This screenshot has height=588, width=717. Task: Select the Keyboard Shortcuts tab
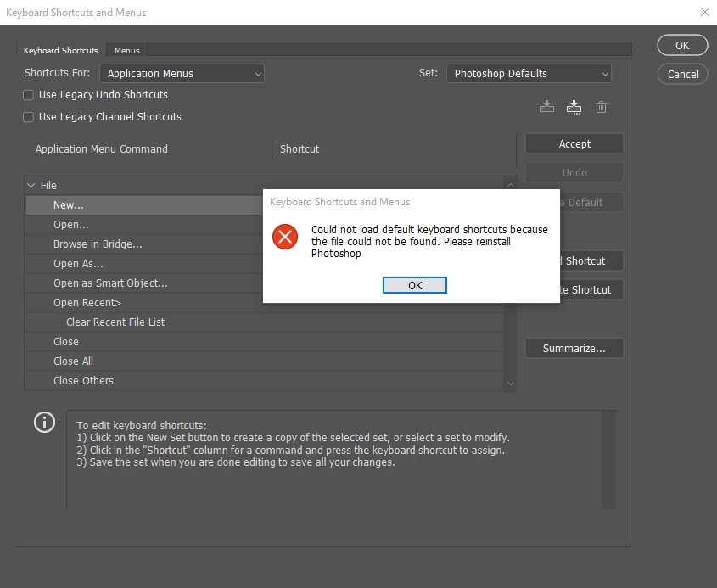click(x=61, y=50)
